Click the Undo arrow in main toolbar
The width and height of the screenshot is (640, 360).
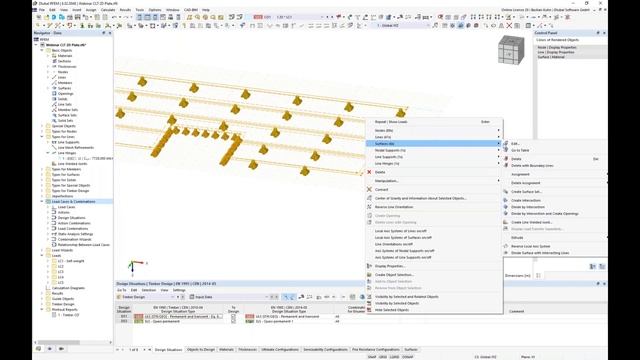(x=114, y=17)
